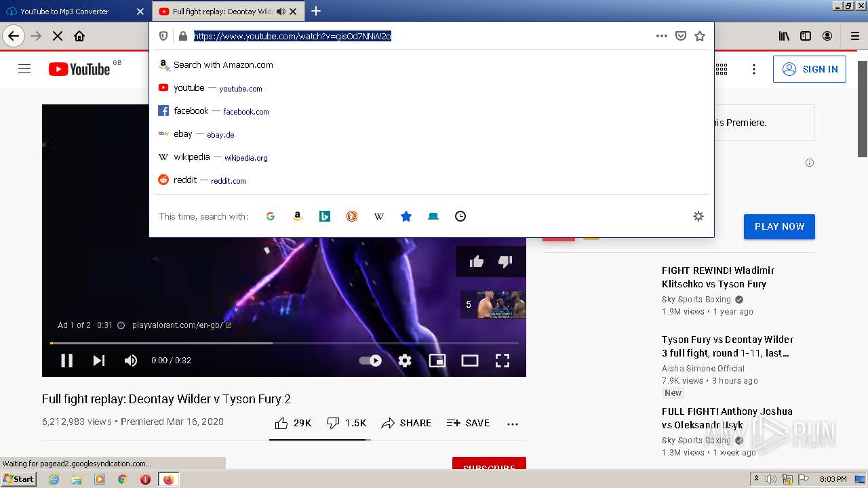Open 'FIGHT REWIND! Wladimir Klitschko vs Tyson Fury'
This screenshot has height=488, width=868.
(x=718, y=277)
